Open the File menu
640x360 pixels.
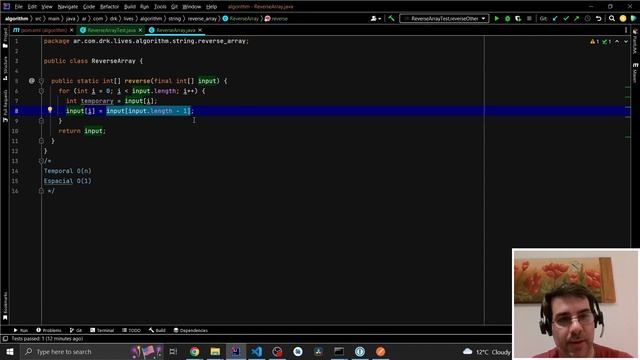coord(18,7)
